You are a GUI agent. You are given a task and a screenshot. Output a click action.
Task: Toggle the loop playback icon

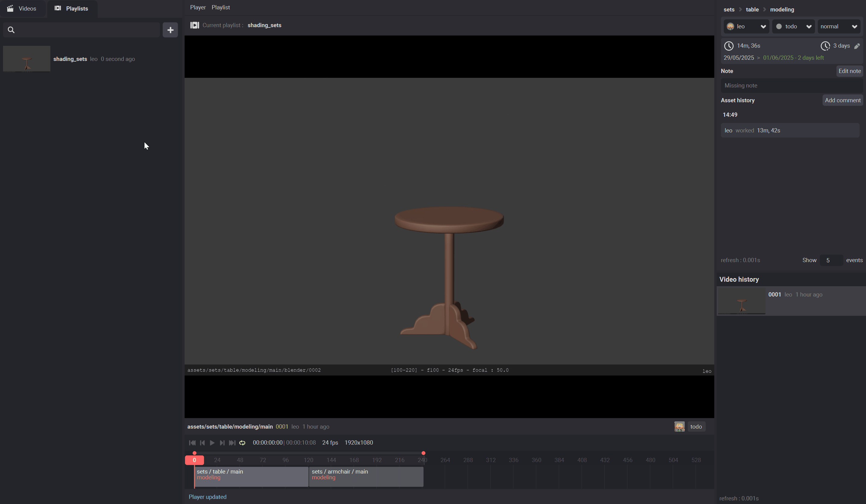coord(242,443)
